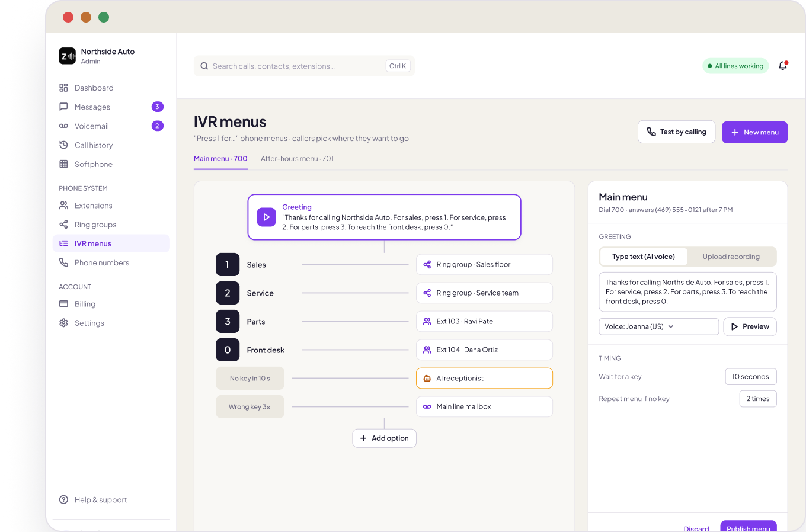Click the search calls, contacts, extensions field
The height and width of the screenshot is (532, 806).
[x=304, y=66]
